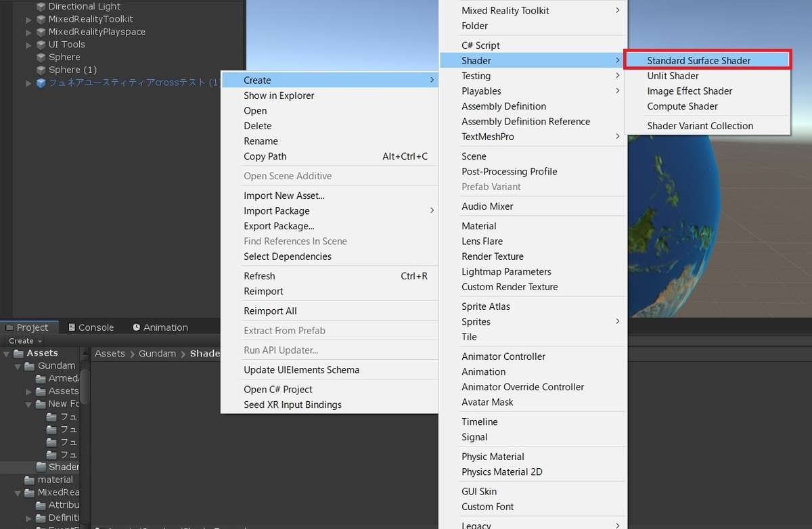Pick Image Effect Shader entry
This screenshot has width=812, height=529.
708,91
